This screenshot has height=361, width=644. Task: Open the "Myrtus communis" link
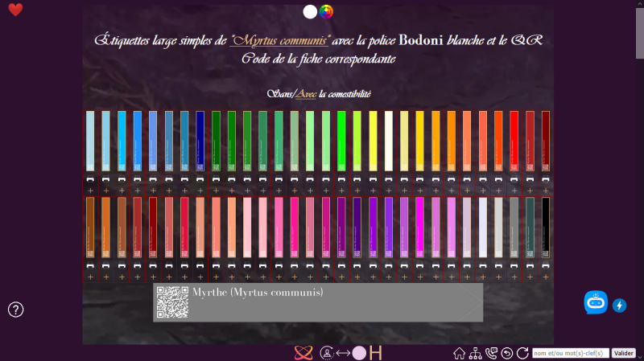click(279, 40)
